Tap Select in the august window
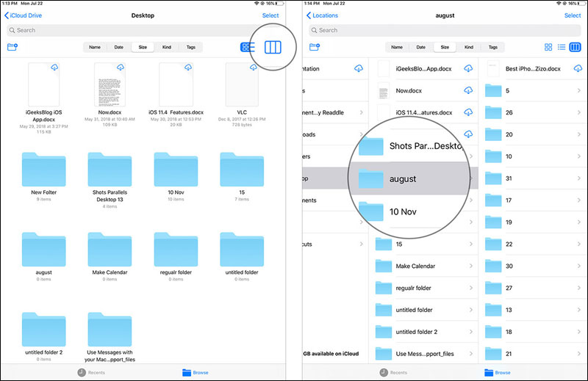The height and width of the screenshot is (381, 588). (x=573, y=15)
